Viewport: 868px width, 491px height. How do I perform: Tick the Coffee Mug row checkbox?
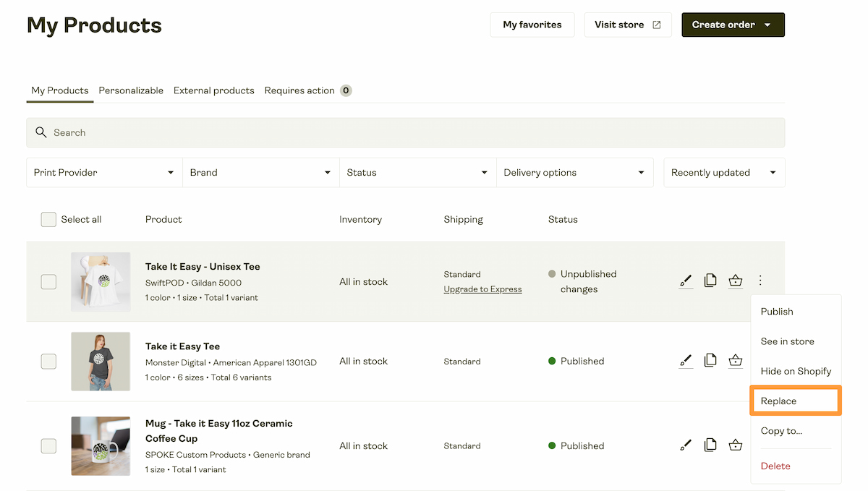(48, 446)
